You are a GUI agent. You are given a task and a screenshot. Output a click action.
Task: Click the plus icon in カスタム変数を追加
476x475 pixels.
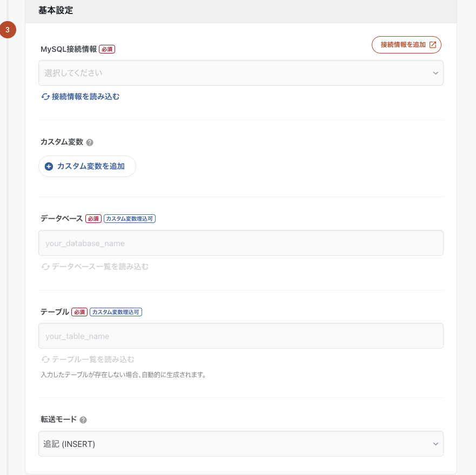coord(49,166)
